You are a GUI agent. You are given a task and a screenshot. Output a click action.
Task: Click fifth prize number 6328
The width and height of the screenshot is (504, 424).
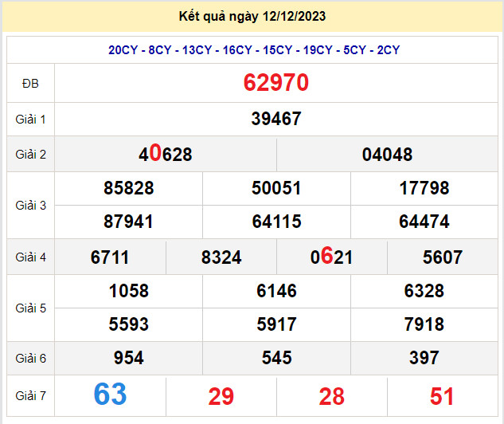[424, 291]
